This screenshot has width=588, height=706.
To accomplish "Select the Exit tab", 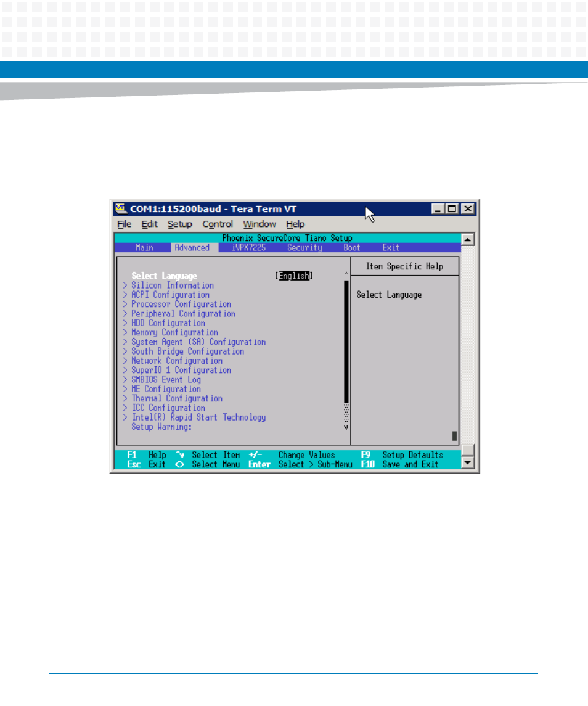I will pyautogui.click(x=391, y=248).
